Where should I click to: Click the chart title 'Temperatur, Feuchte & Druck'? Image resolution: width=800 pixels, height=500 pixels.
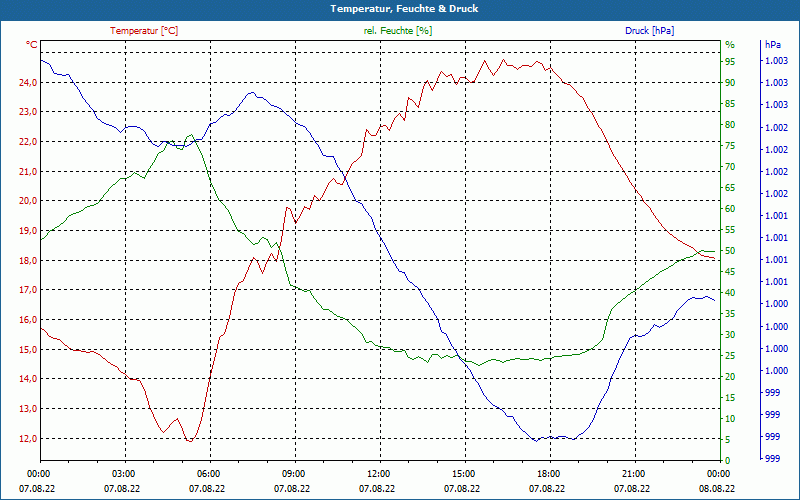click(x=404, y=9)
